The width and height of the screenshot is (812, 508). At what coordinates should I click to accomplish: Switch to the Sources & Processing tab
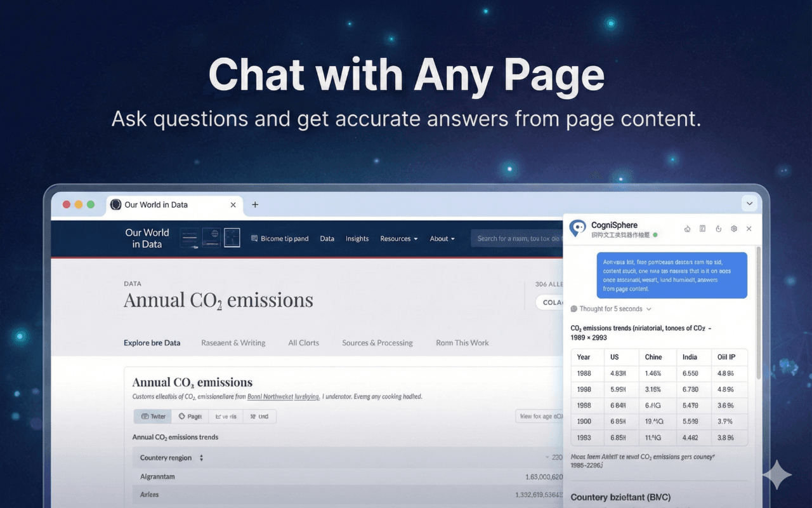coord(377,343)
